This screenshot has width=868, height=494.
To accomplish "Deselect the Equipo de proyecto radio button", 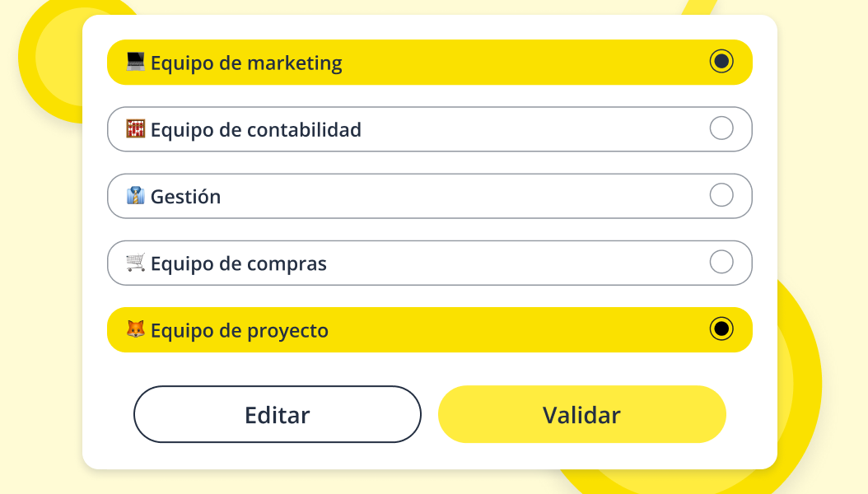I will (721, 329).
